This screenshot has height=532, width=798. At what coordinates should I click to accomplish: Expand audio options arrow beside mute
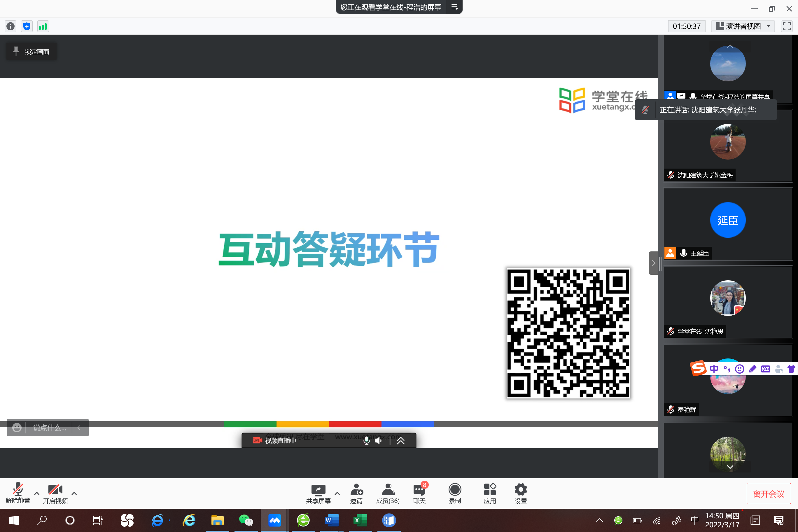[x=37, y=493]
